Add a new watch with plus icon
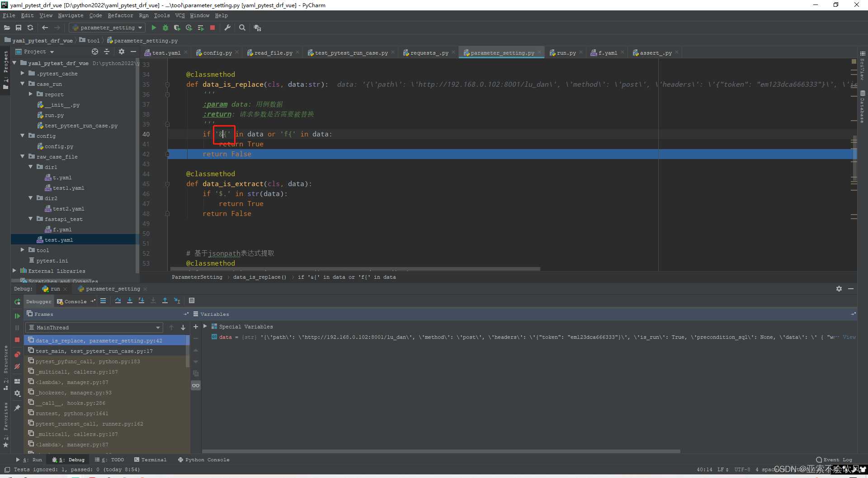This screenshot has height=478, width=868. [196, 327]
